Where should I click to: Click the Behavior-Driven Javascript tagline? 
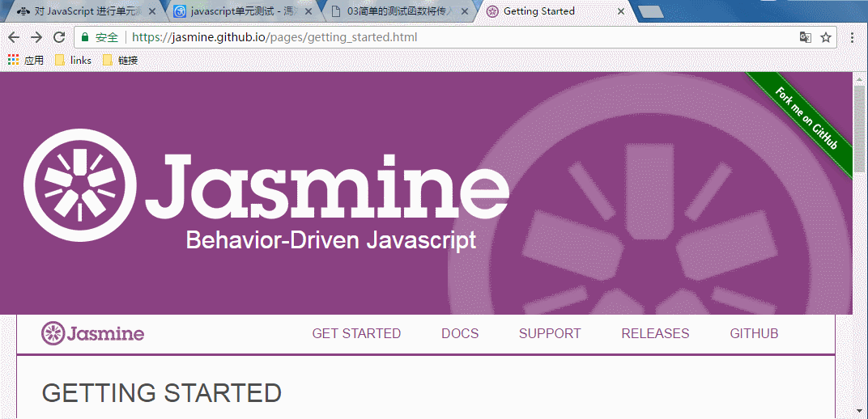[331, 241]
